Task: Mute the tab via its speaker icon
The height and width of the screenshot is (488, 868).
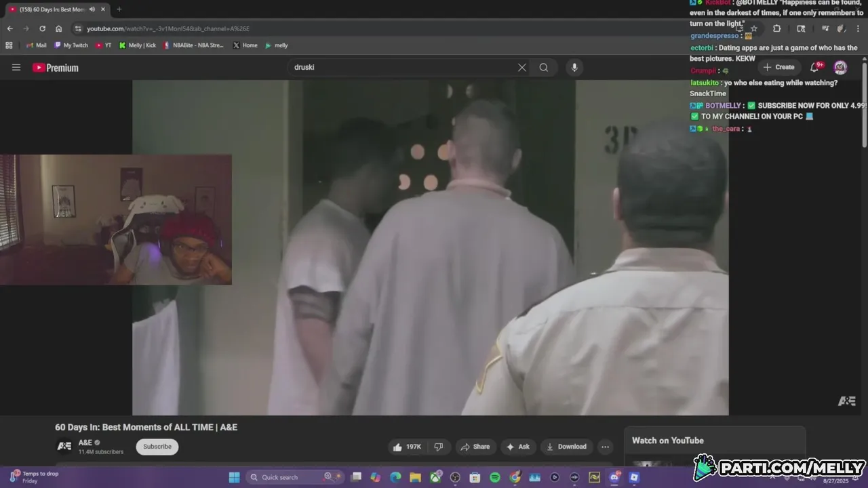Action: click(92, 9)
